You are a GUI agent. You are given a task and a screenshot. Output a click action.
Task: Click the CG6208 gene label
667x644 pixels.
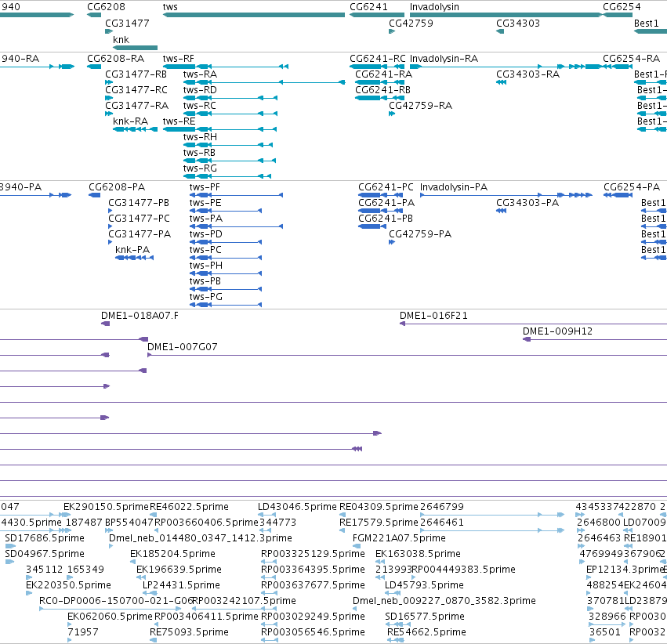coord(107,7)
